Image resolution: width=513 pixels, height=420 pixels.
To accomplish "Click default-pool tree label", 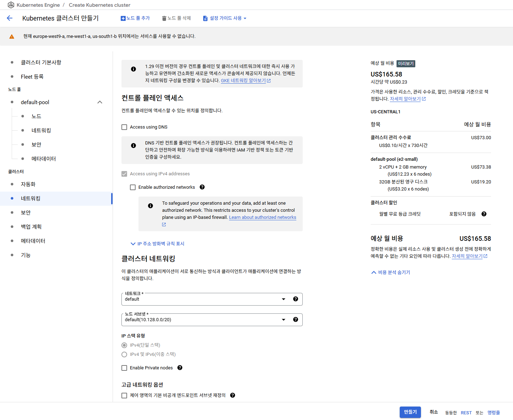I will 35,102.
